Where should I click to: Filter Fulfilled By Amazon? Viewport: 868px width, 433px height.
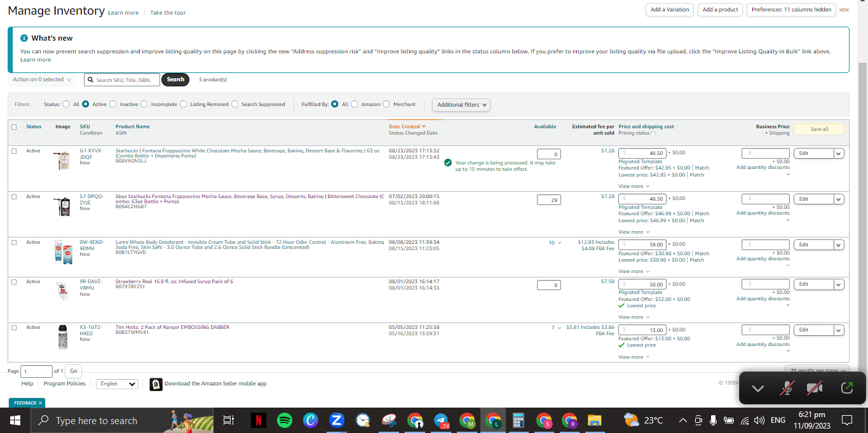click(355, 104)
